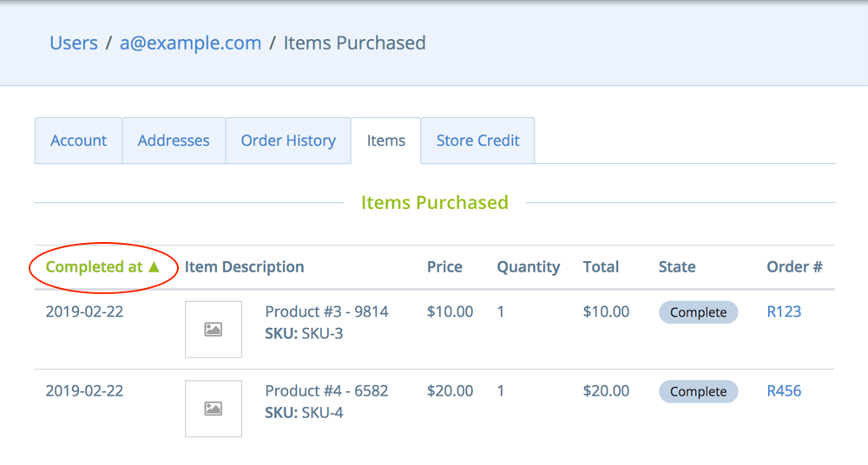Go to the Store Credit tab
This screenshot has height=465, width=868.
tap(477, 141)
